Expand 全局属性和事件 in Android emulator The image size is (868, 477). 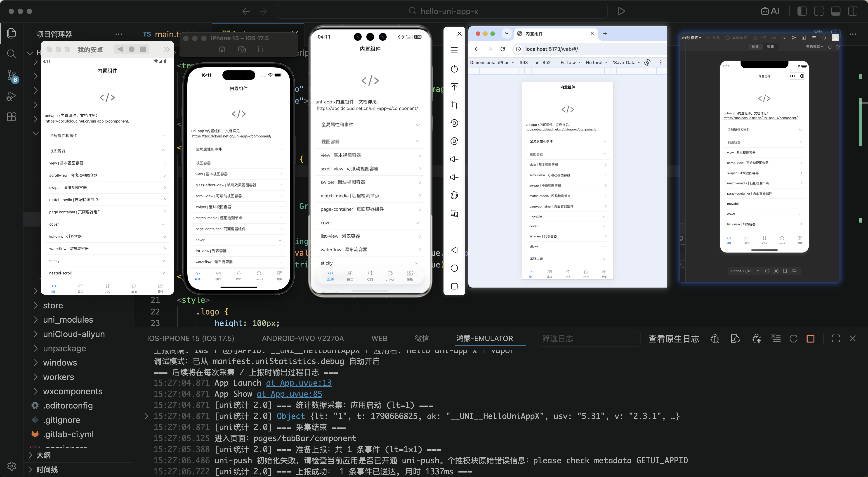tap(107, 135)
